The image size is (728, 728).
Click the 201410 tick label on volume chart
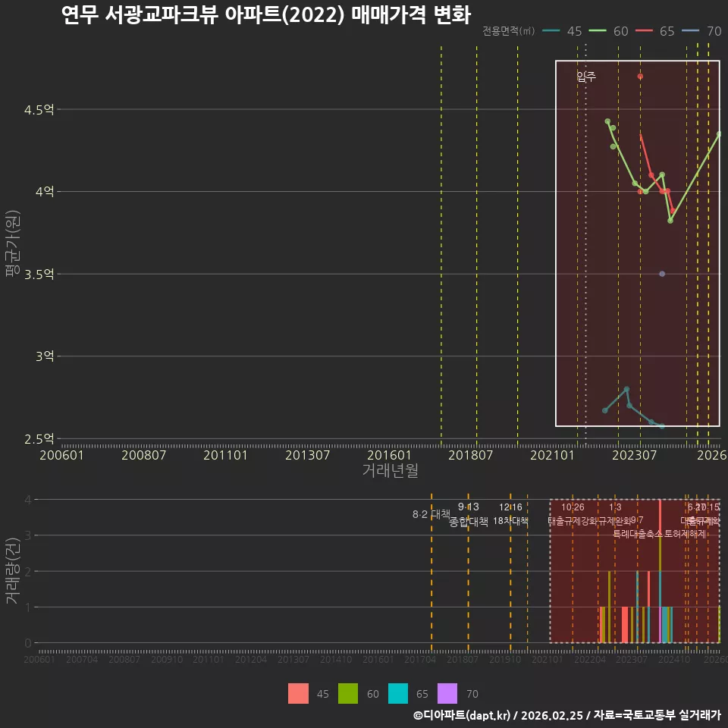pyautogui.click(x=336, y=659)
